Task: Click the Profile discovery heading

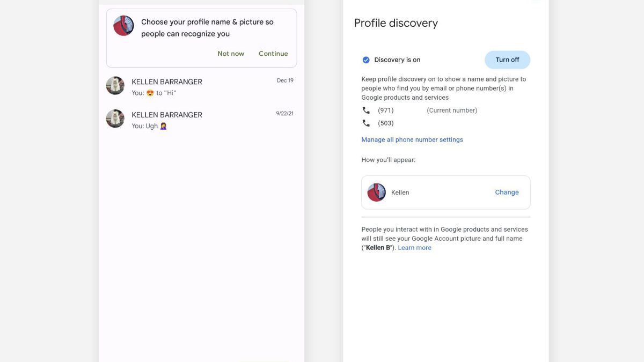Action: click(x=396, y=23)
